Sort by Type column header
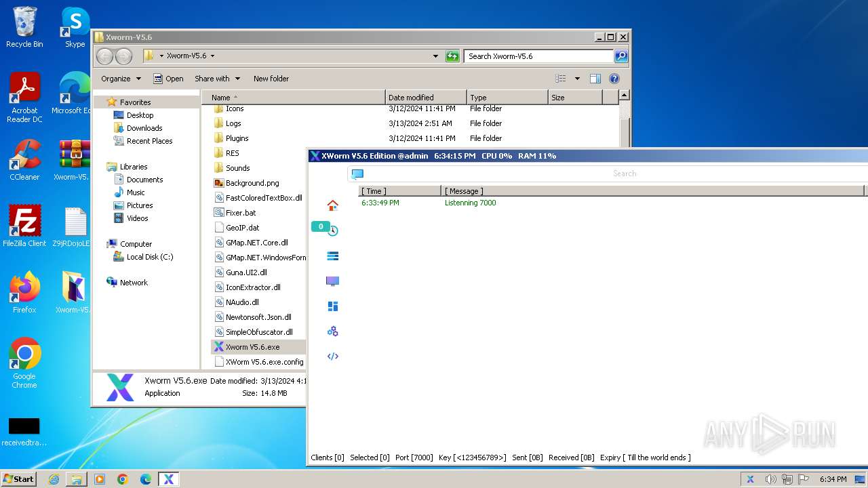This screenshot has width=868, height=488. point(507,98)
